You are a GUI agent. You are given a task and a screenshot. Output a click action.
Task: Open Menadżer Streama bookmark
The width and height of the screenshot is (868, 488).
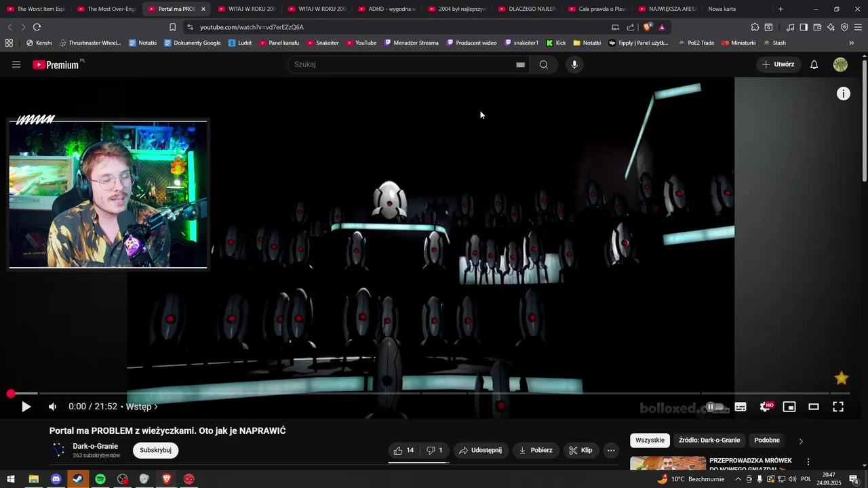point(411,43)
